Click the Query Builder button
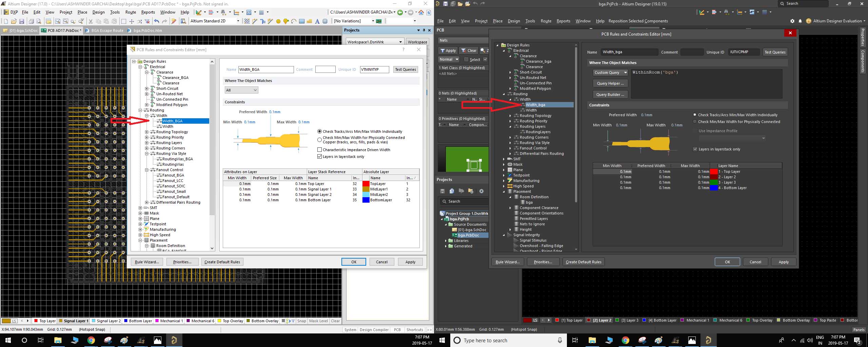868x347 pixels. pos(610,95)
